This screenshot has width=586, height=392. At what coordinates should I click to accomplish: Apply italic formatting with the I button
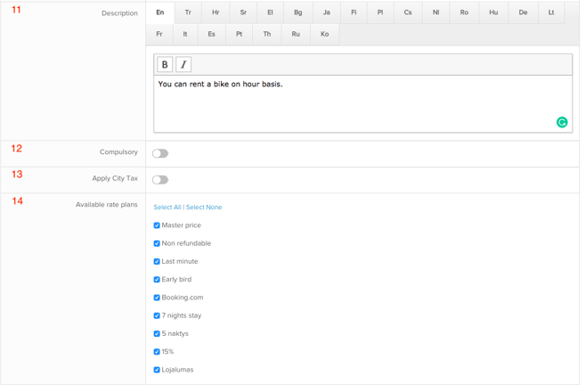pos(183,64)
